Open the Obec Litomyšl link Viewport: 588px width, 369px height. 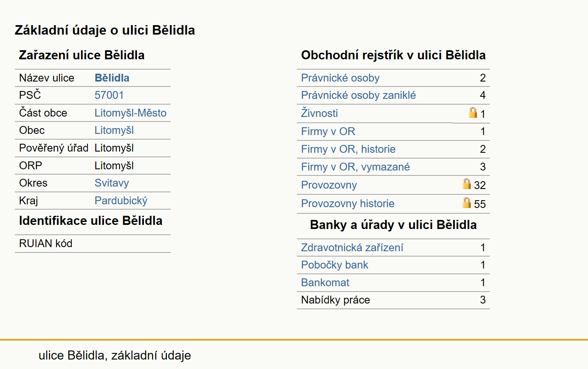[x=114, y=130]
